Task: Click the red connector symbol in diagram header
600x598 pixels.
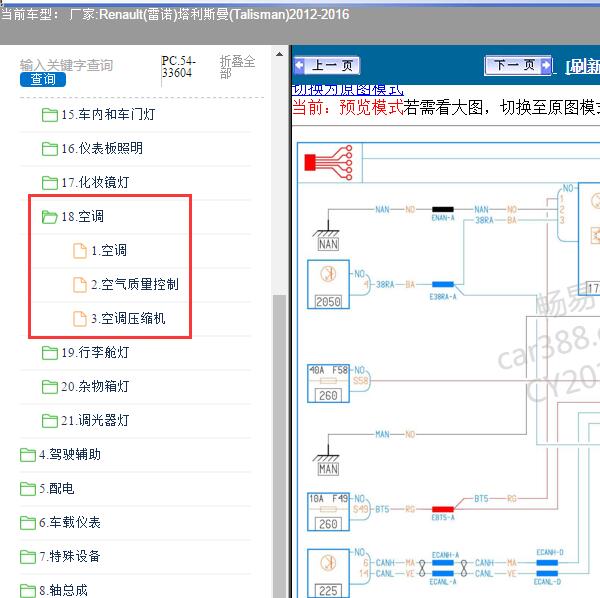Action: coord(328,163)
